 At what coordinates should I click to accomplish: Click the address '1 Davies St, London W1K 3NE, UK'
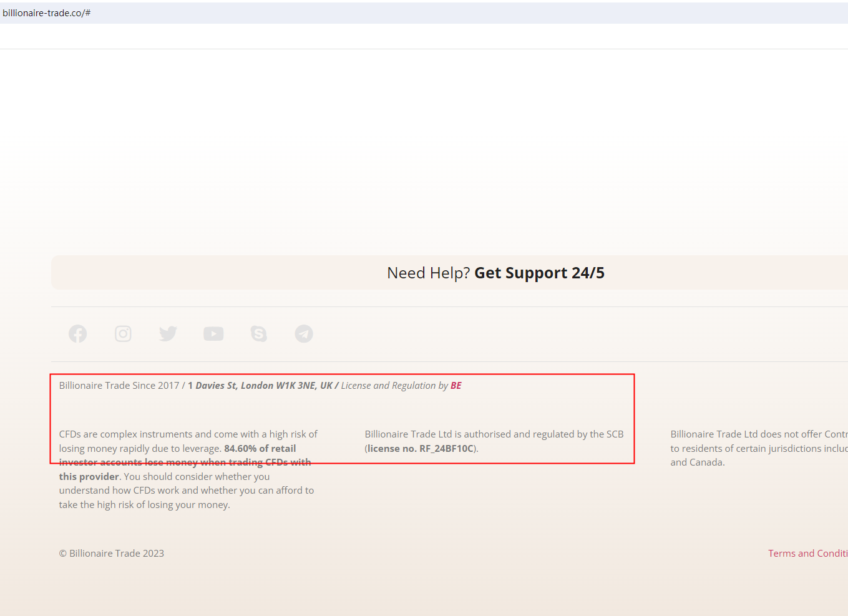click(260, 386)
